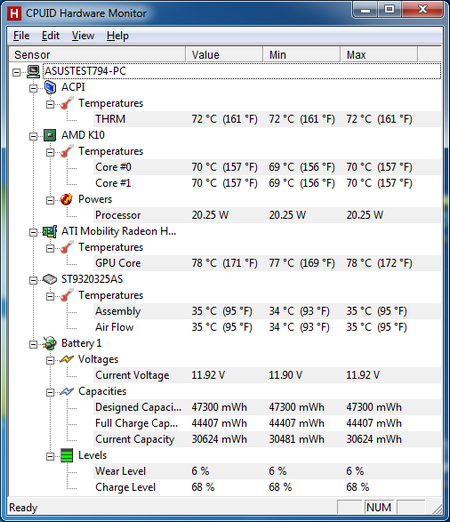450x522 pixels.
Task: Select the Current Capacity row
Action: 267,439
